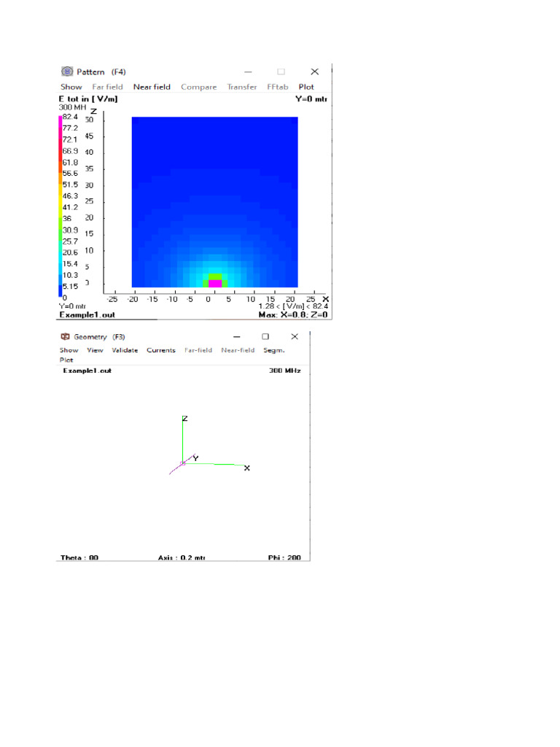Open Far field menu in Pattern window
The width and height of the screenshot is (560, 747).
[107, 87]
